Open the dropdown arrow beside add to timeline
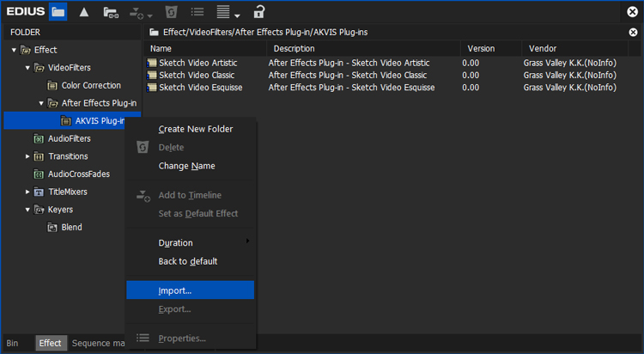The height and width of the screenshot is (354, 644). pyautogui.click(x=150, y=16)
